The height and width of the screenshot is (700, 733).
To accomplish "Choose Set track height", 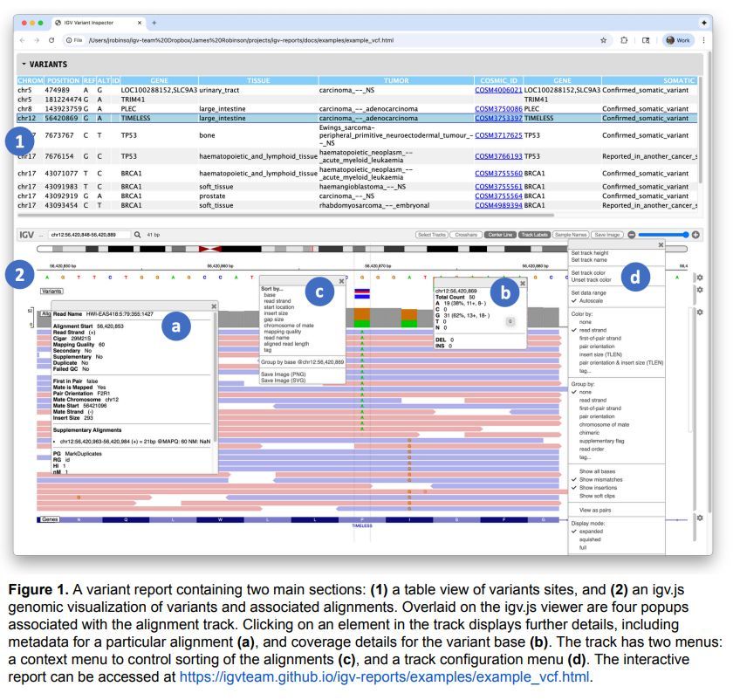I will (x=590, y=252).
